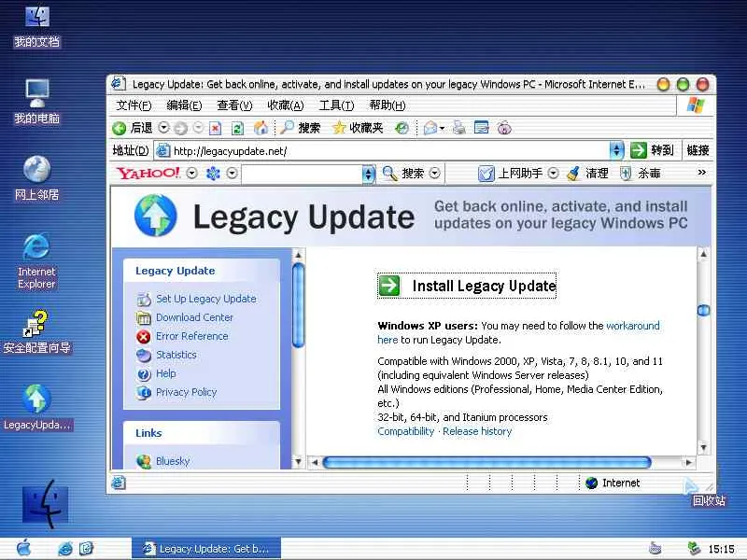The width and height of the screenshot is (747, 560).
Task: Open the address bar URL dropdown
Action: [616, 150]
